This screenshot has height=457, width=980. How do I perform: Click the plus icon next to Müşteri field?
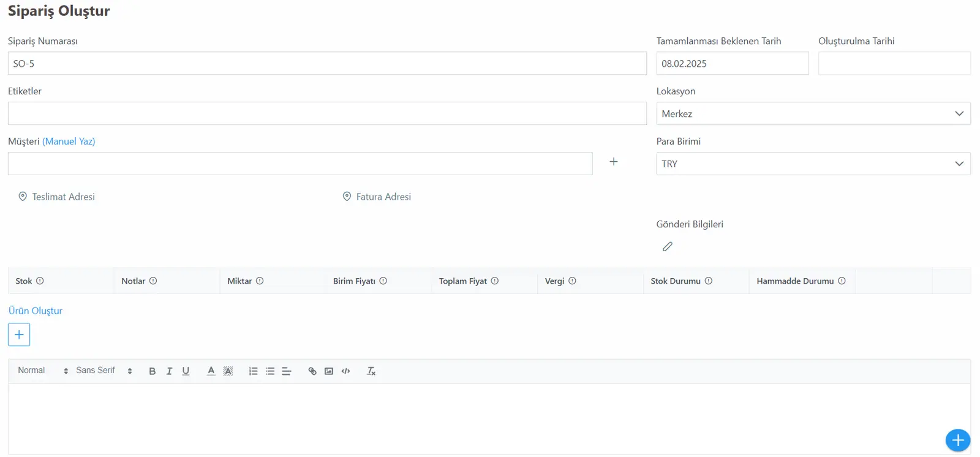tap(614, 162)
